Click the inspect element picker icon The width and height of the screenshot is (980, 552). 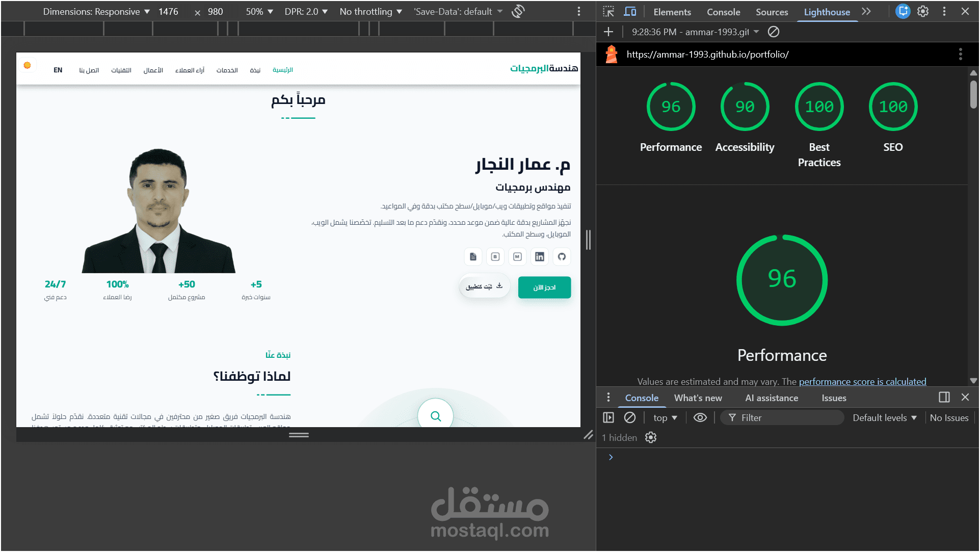coord(608,11)
